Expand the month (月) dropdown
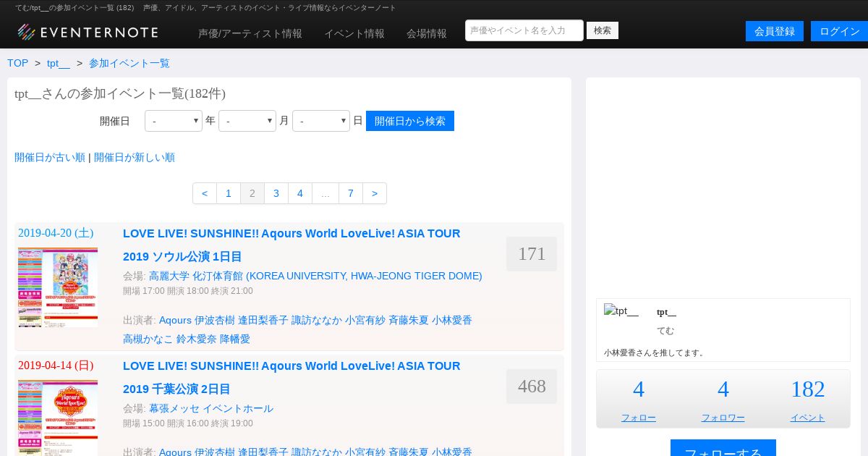Image resolution: width=868 pixels, height=456 pixels. (247, 121)
